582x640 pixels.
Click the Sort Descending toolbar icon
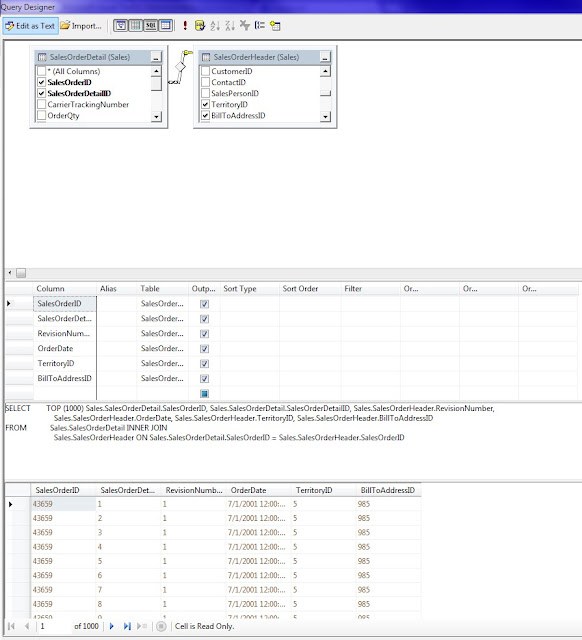coord(230,26)
